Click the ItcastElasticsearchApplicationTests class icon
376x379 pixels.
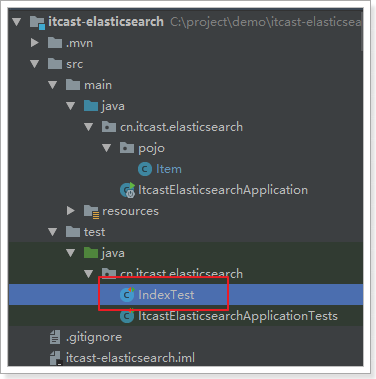(127, 316)
